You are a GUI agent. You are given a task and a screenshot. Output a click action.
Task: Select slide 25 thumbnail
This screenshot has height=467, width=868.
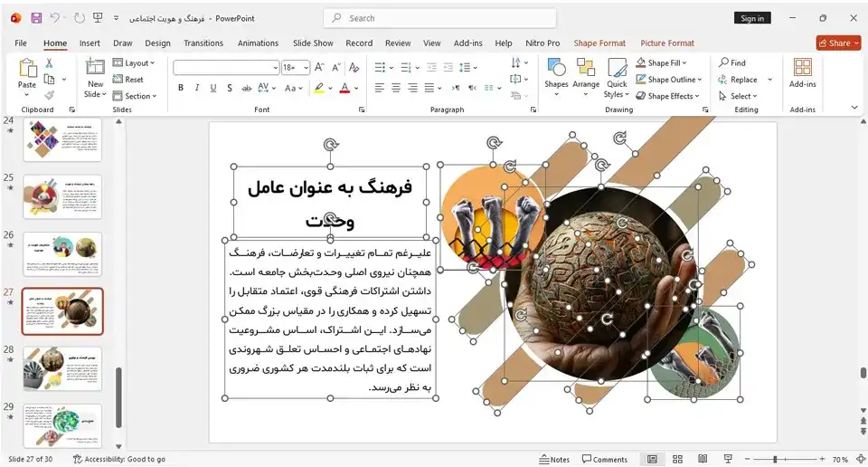pos(62,196)
